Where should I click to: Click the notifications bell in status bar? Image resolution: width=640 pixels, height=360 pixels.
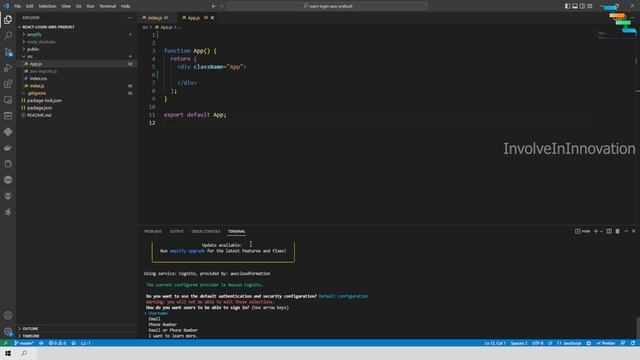click(633, 343)
